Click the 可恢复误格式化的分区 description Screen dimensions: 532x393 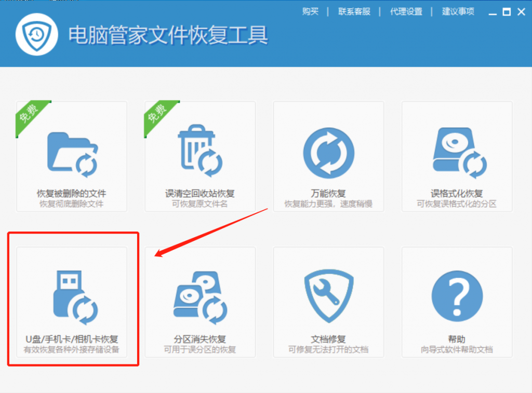coord(457,204)
